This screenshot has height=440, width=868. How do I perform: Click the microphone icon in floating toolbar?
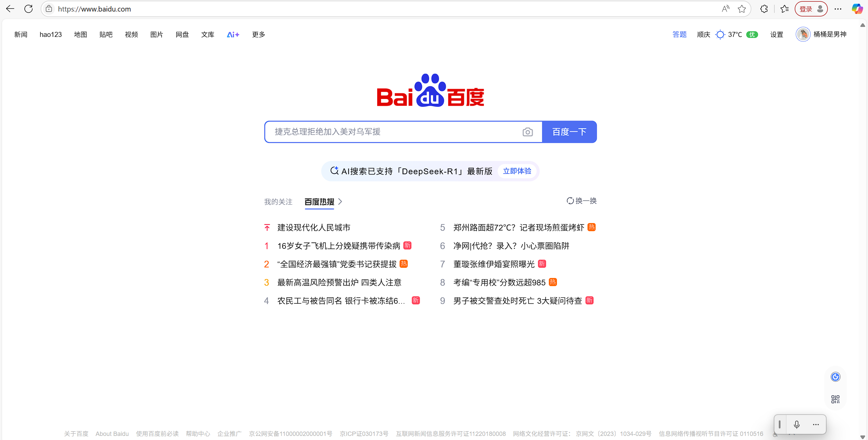tap(797, 424)
